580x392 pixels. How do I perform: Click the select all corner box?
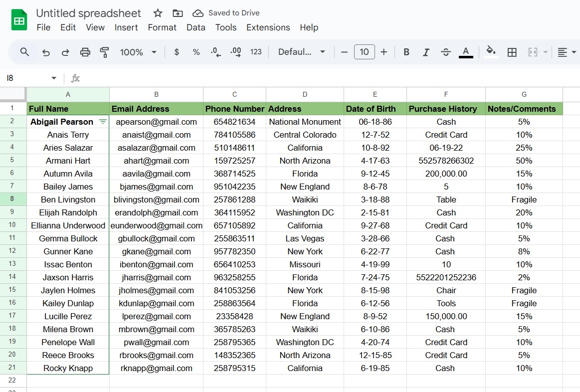13,94
